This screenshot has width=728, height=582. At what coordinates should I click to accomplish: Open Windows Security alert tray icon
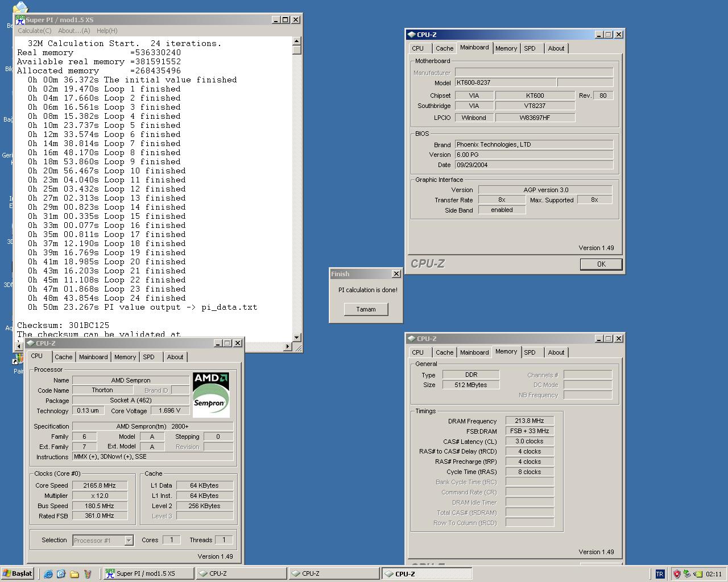point(676,574)
